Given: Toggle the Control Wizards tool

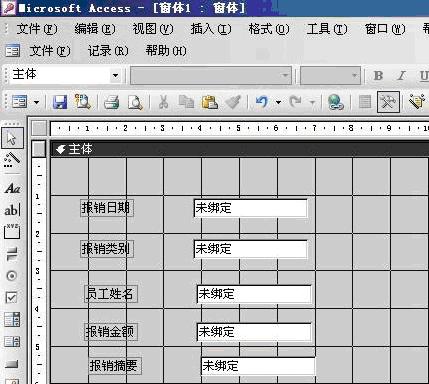Looking at the screenshot, I should point(12,160).
